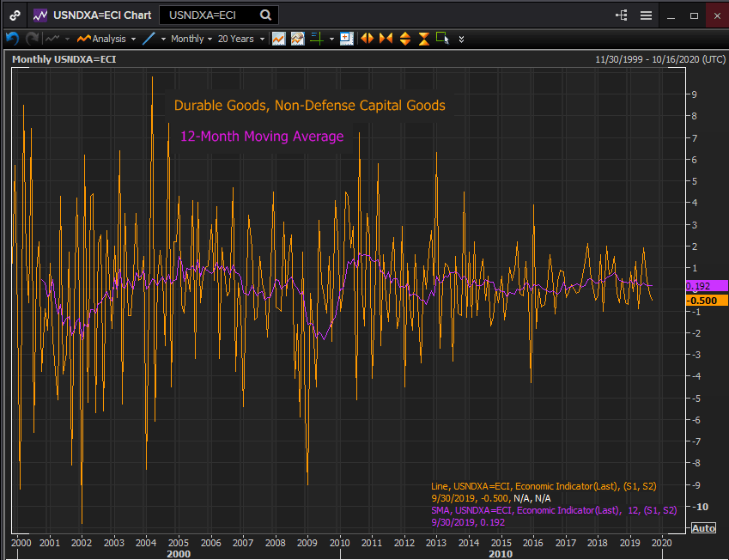Toggle the crosshair tool on chart

(x=317, y=39)
